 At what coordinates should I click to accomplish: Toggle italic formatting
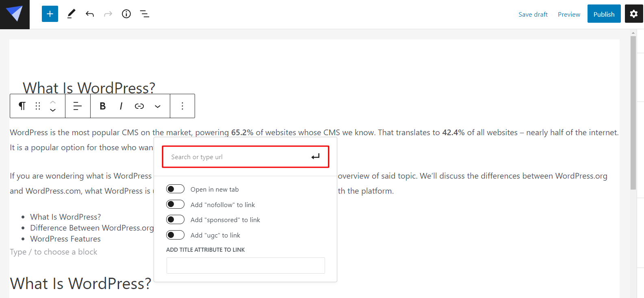tap(121, 106)
